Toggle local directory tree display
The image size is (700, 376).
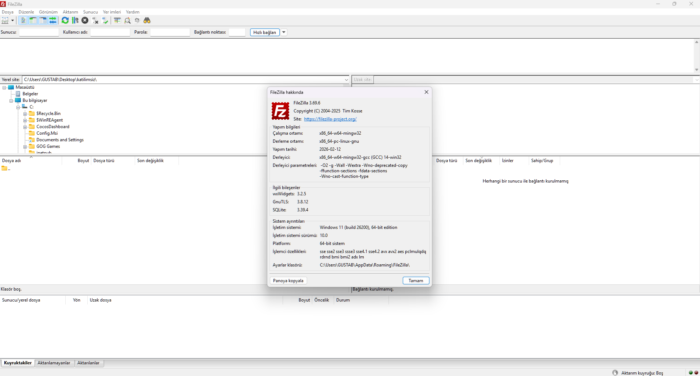tap(33, 21)
